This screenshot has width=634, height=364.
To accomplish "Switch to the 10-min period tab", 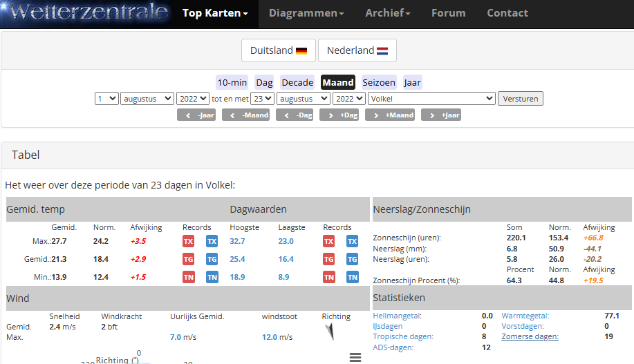I will 232,82.
